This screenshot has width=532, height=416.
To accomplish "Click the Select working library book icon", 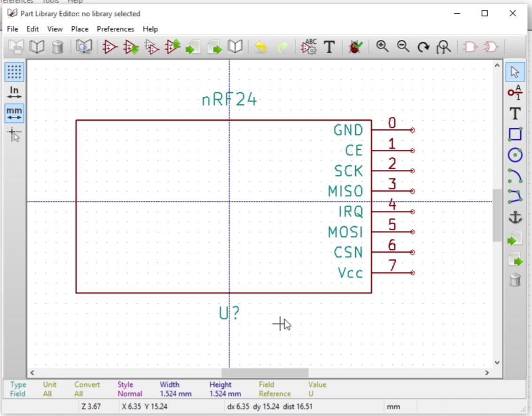I will [x=37, y=47].
